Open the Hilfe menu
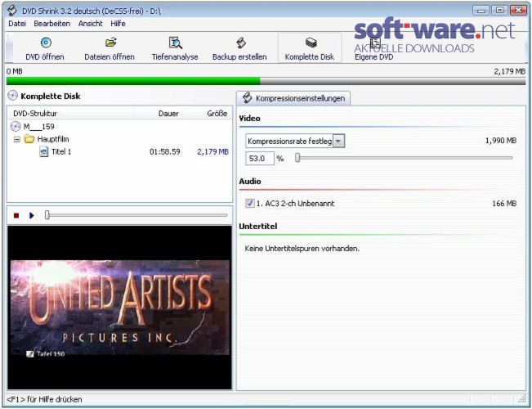 point(118,24)
